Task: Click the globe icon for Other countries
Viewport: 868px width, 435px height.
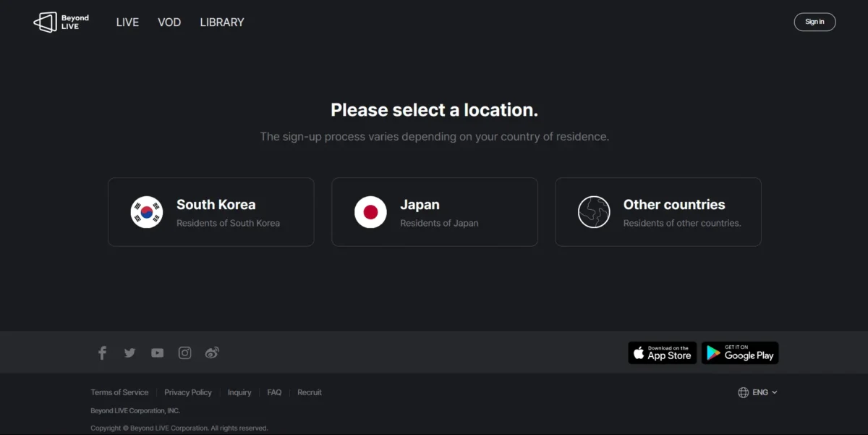Action: 594,212
